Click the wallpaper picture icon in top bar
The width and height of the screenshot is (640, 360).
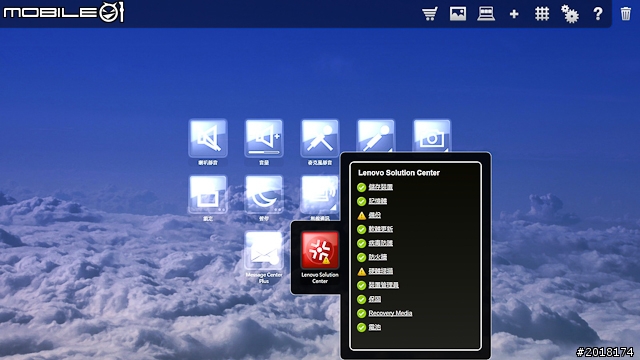click(x=458, y=14)
